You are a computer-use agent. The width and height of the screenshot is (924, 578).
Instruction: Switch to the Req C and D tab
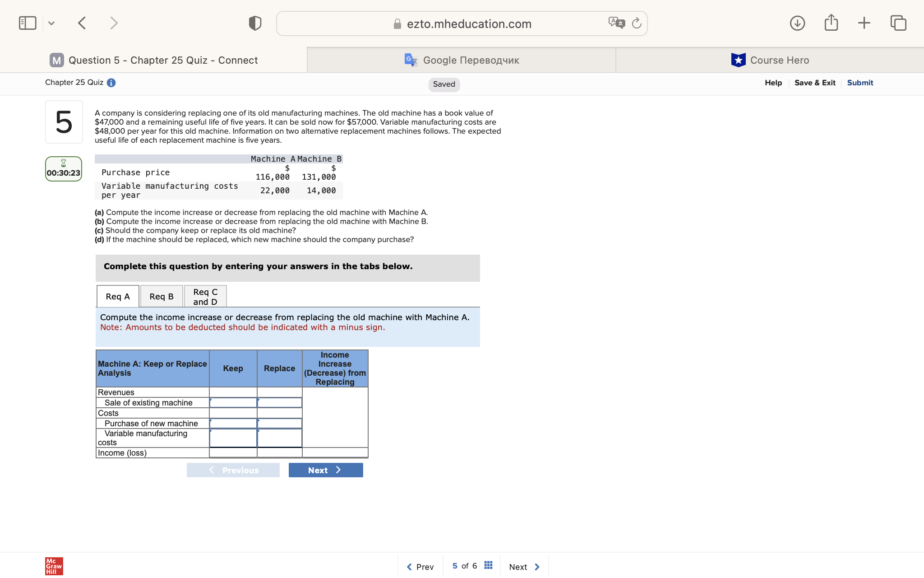[x=205, y=296]
